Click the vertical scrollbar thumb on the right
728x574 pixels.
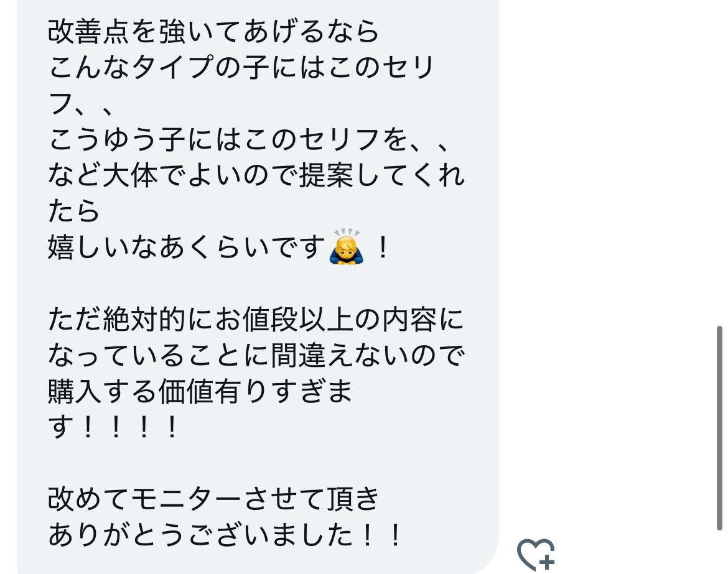pos(719,427)
